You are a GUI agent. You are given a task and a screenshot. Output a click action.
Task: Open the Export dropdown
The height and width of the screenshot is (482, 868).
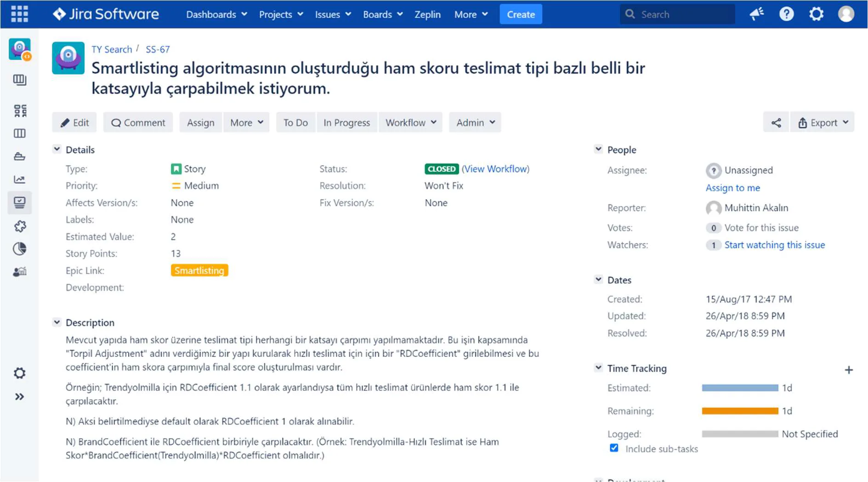(x=823, y=122)
